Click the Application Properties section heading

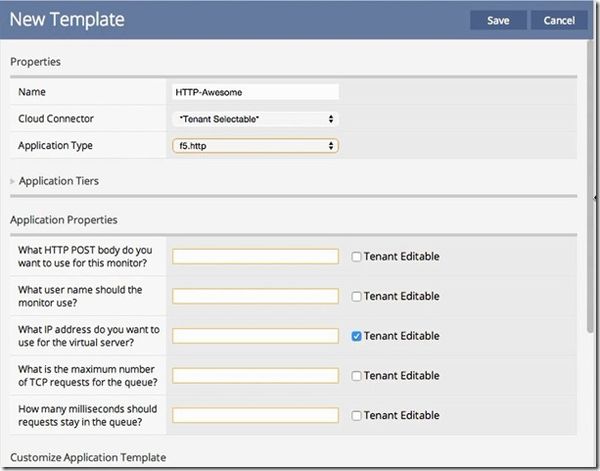pyautogui.click(x=64, y=219)
